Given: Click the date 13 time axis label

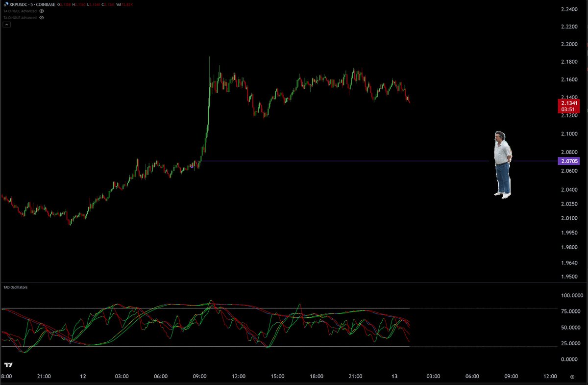Looking at the screenshot, I should pyautogui.click(x=394, y=376).
